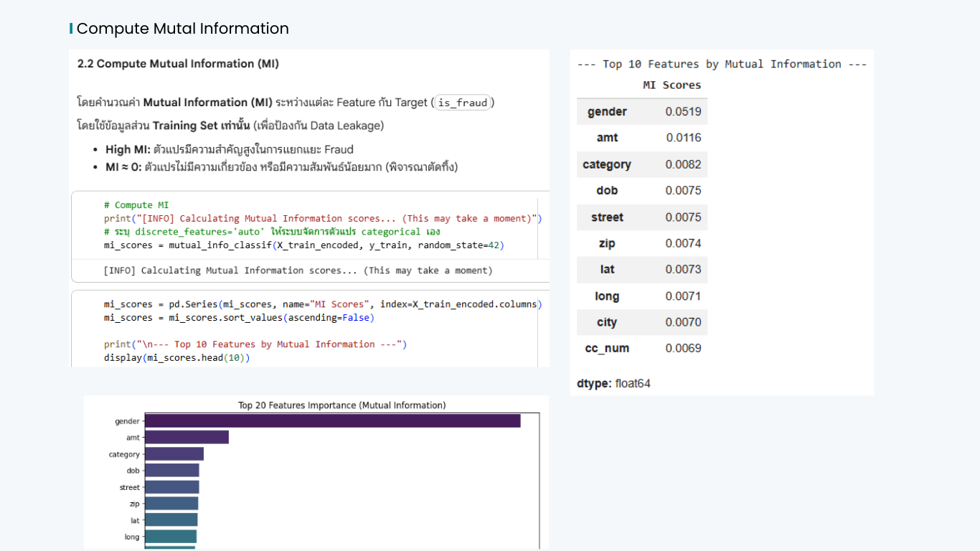Click the dob bar in the chart
This screenshot has width=980, height=551.
point(171,471)
